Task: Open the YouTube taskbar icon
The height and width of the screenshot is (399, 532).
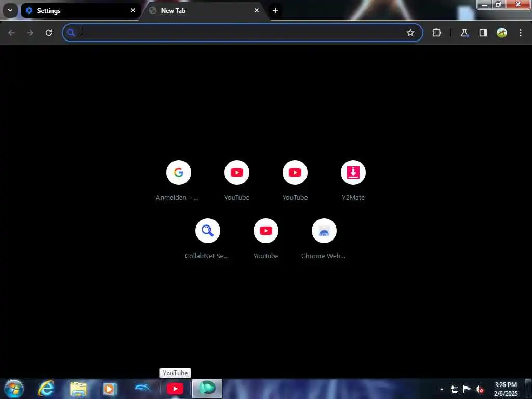Action: click(175, 389)
